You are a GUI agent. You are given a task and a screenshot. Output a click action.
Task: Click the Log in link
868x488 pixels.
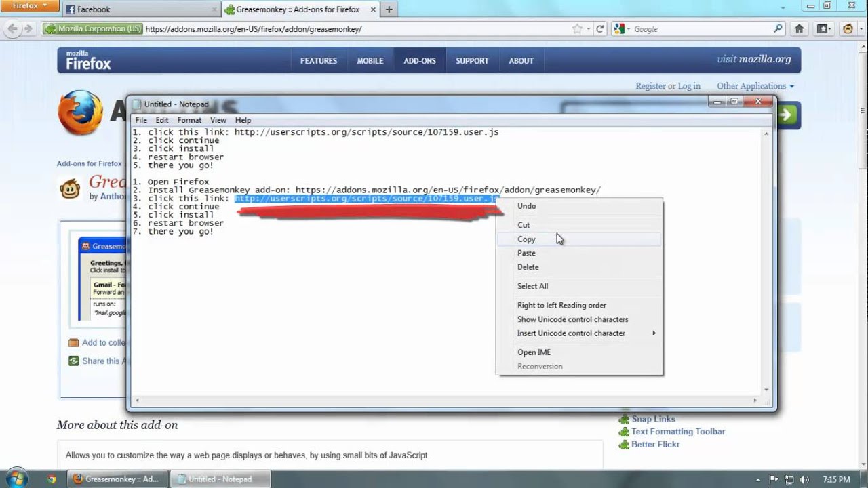689,86
